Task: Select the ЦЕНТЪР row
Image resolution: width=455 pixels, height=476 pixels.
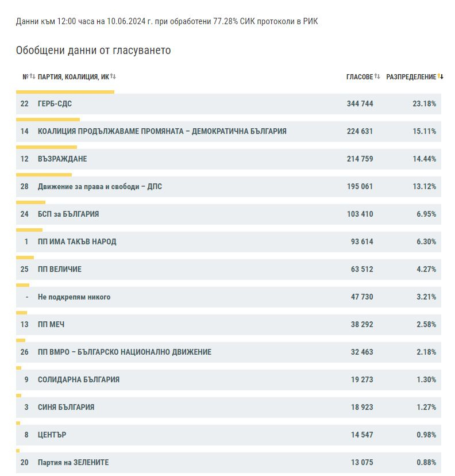Action: tap(229, 435)
